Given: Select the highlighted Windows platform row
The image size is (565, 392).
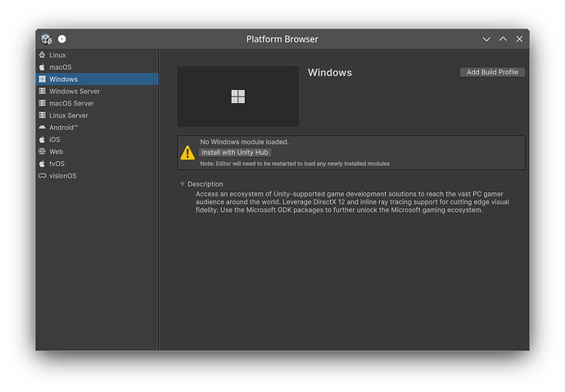Looking at the screenshot, I should [x=97, y=79].
